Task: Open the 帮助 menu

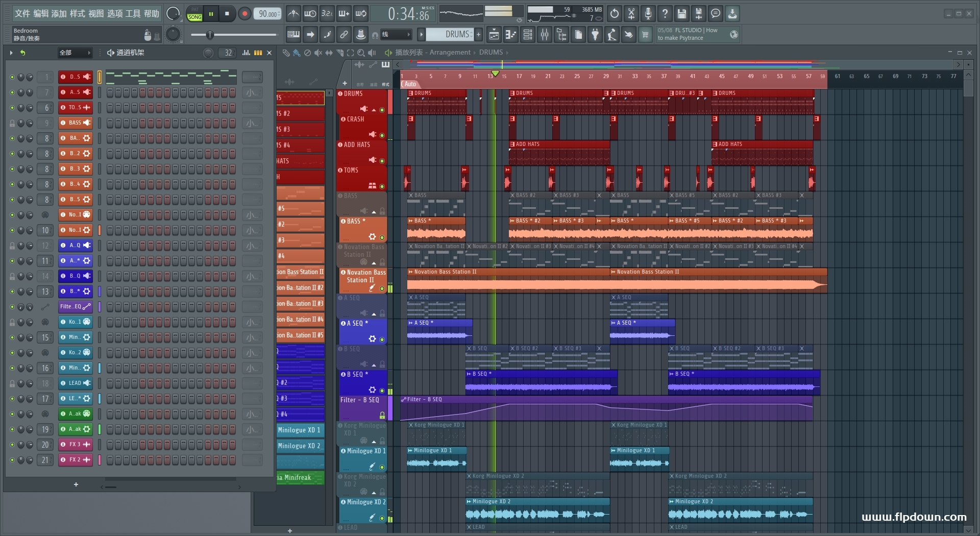Action: pyautogui.click(x=152, y=14)
